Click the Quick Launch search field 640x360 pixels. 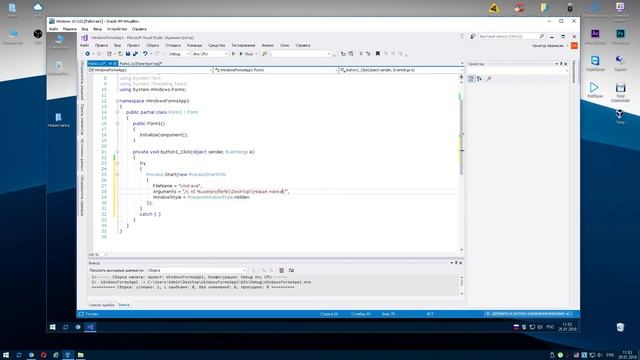point(511,37)
